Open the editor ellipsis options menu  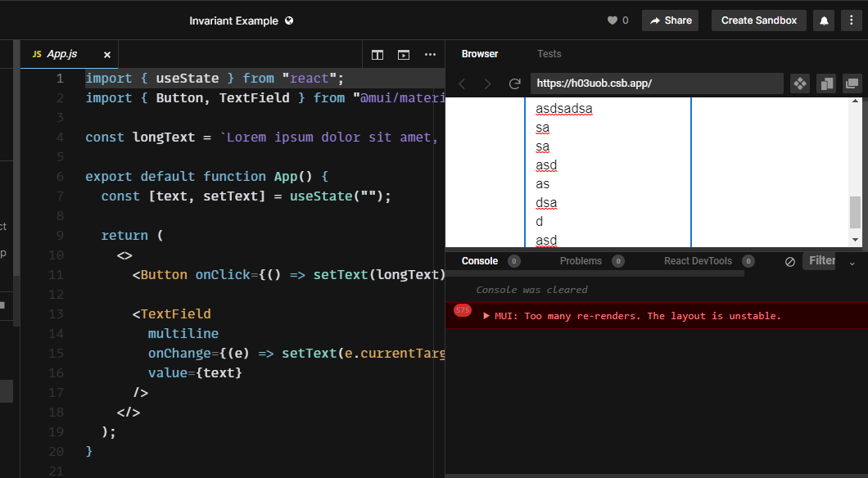tap(430, 54)
